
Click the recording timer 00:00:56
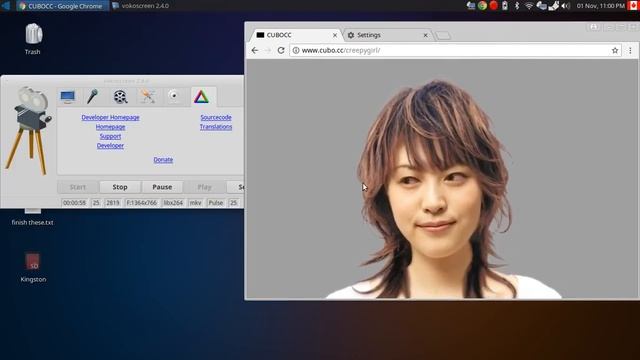tap(75, 203)
